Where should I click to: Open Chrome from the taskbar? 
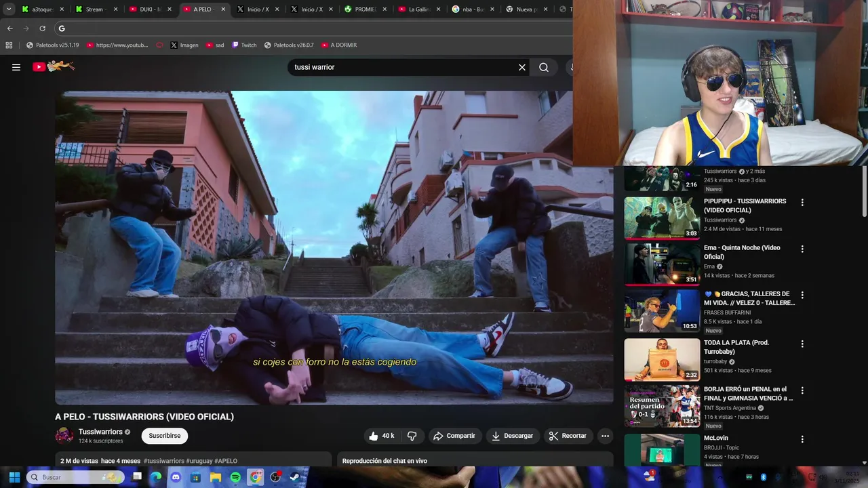tap(255, 477)
